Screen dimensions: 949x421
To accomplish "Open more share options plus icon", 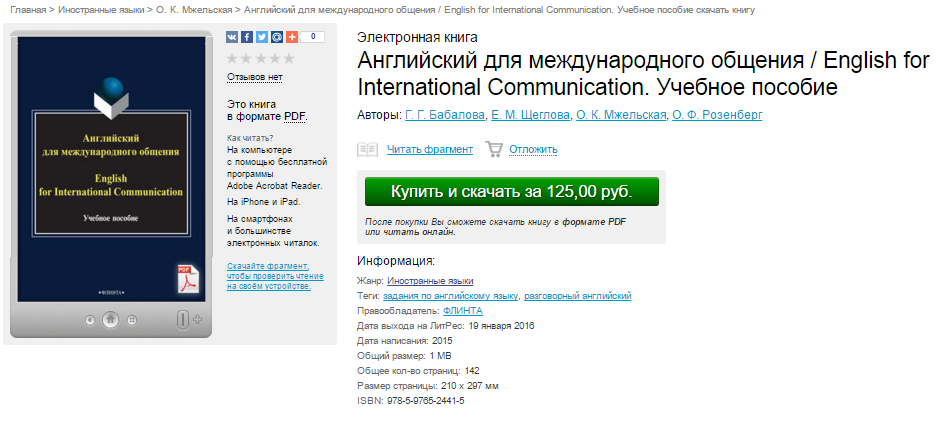I will (x=292, y=37).
